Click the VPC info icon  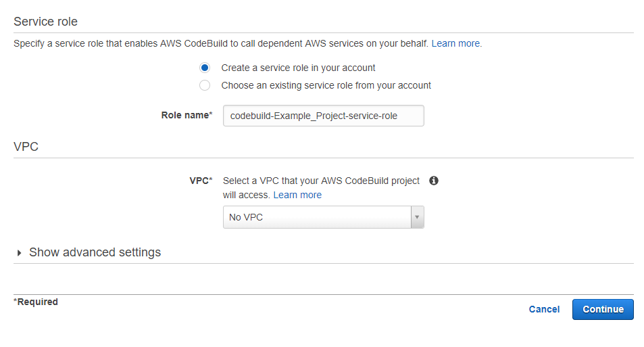(434, 181)
